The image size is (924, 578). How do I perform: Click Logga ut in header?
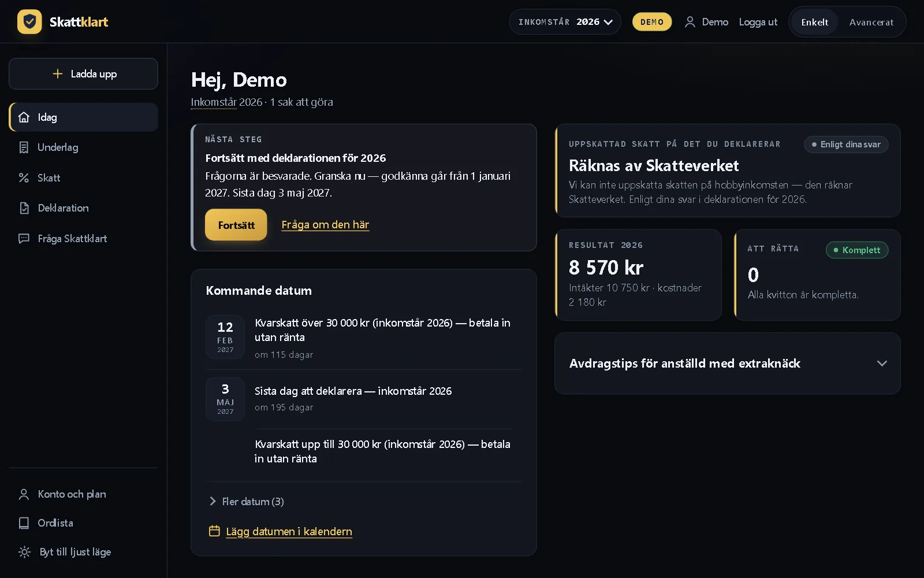pos(758,22)
